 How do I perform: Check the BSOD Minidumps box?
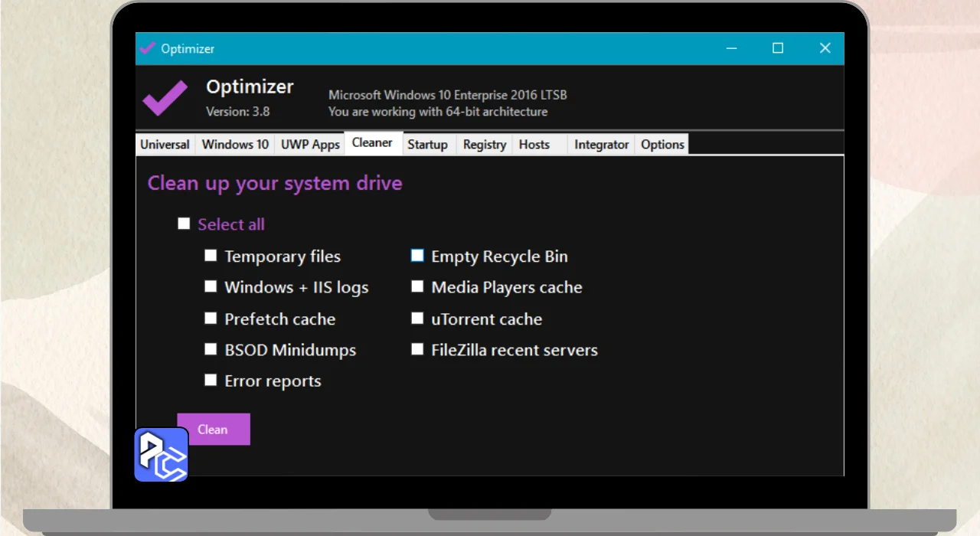point(211,350)
